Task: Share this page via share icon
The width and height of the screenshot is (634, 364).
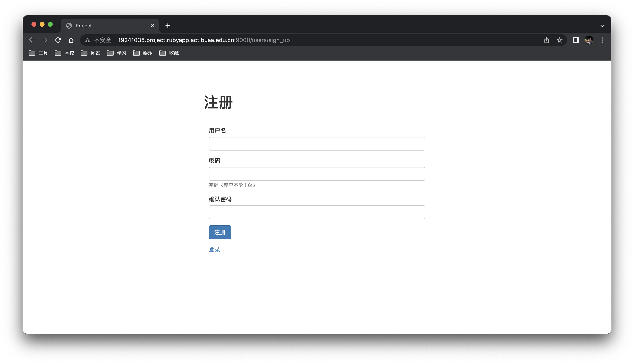Action: click(x=547, y=40)
